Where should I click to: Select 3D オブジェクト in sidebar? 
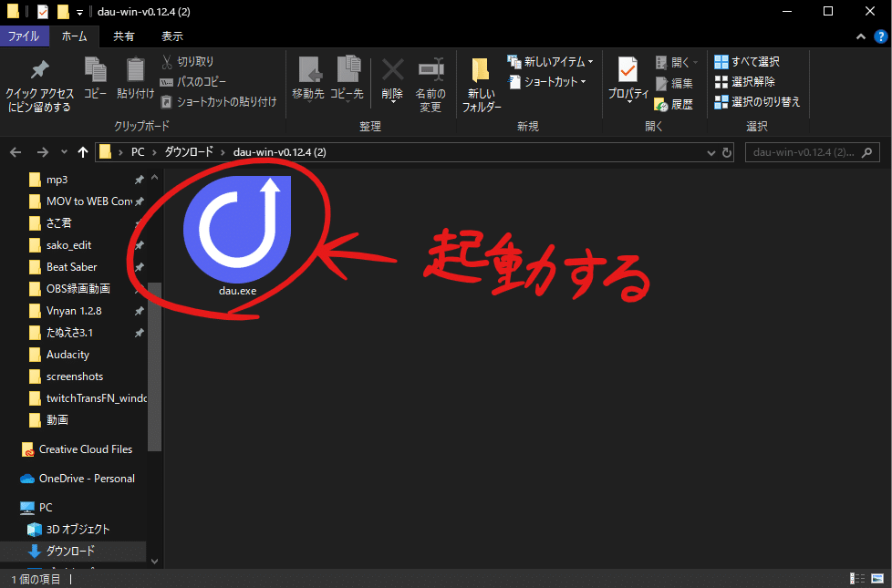tap(68, 530)
